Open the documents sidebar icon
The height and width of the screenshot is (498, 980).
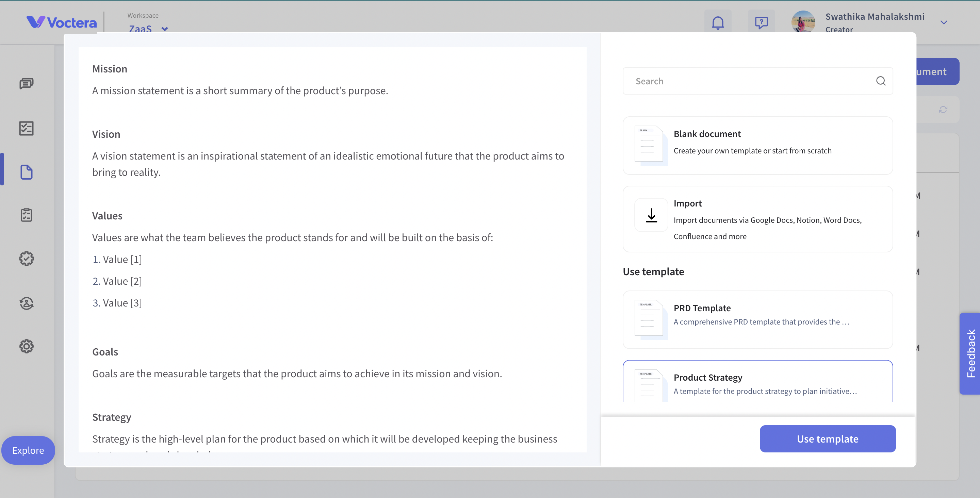click(26, 172)
